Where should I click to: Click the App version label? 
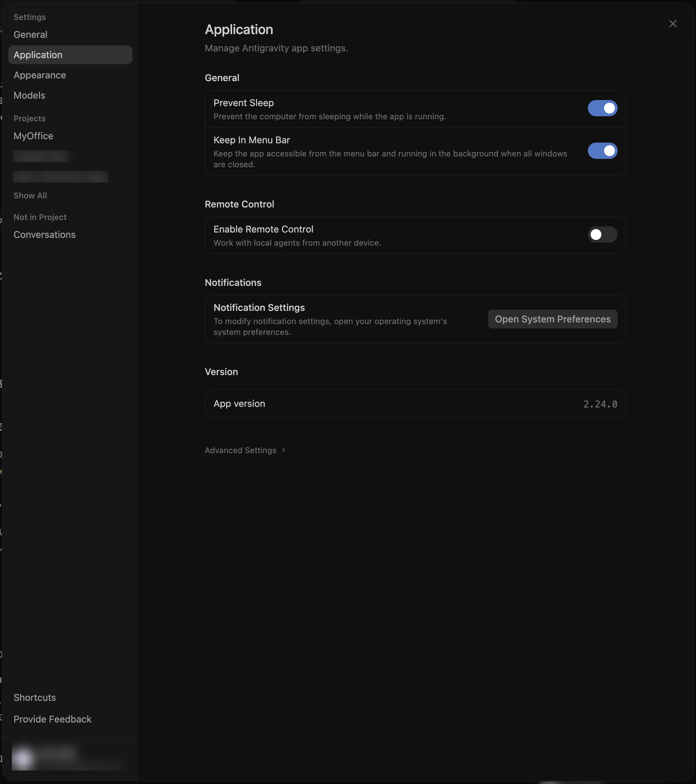[x=239, y=403]
